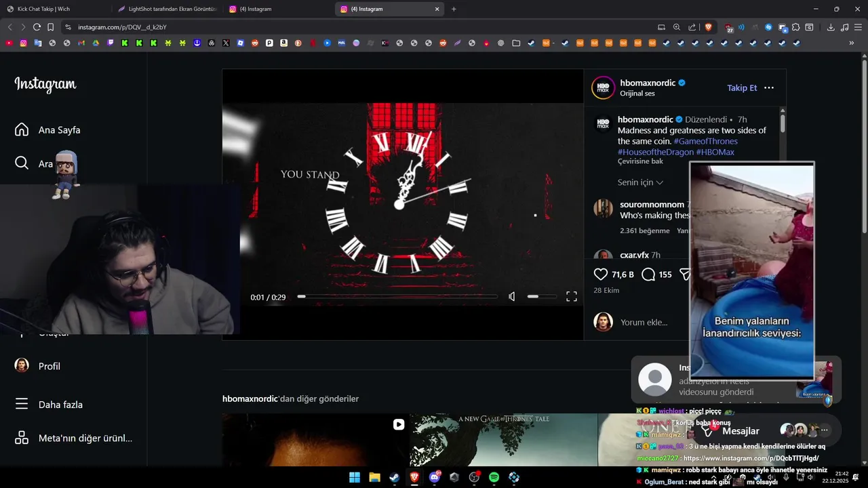The image size is (868, 488).
Task: Open Gmail bookmark in bookmarks bar
Action: [81, 43]
